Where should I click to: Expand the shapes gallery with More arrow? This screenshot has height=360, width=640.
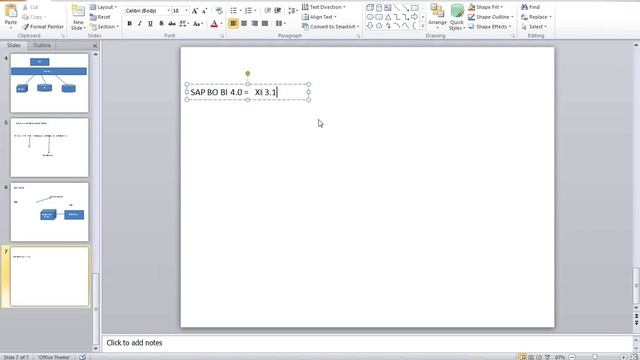point(422,26)
